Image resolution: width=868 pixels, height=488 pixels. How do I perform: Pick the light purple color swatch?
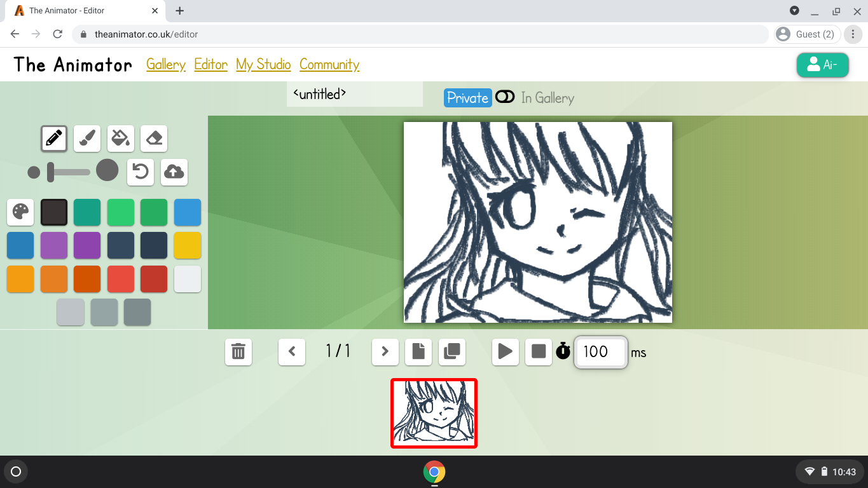click(54, 245)
